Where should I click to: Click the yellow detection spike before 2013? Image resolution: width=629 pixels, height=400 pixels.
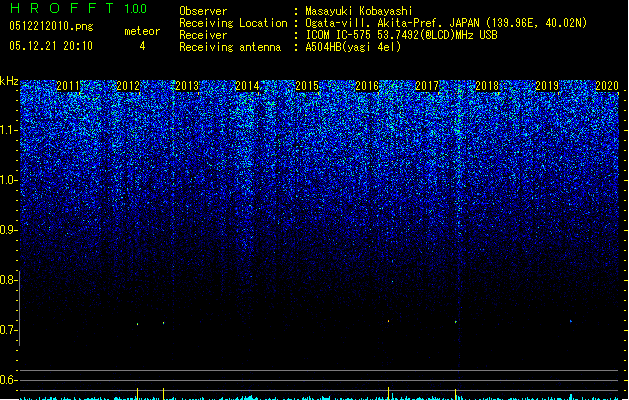pyautogui.click(x=164, y=394)
